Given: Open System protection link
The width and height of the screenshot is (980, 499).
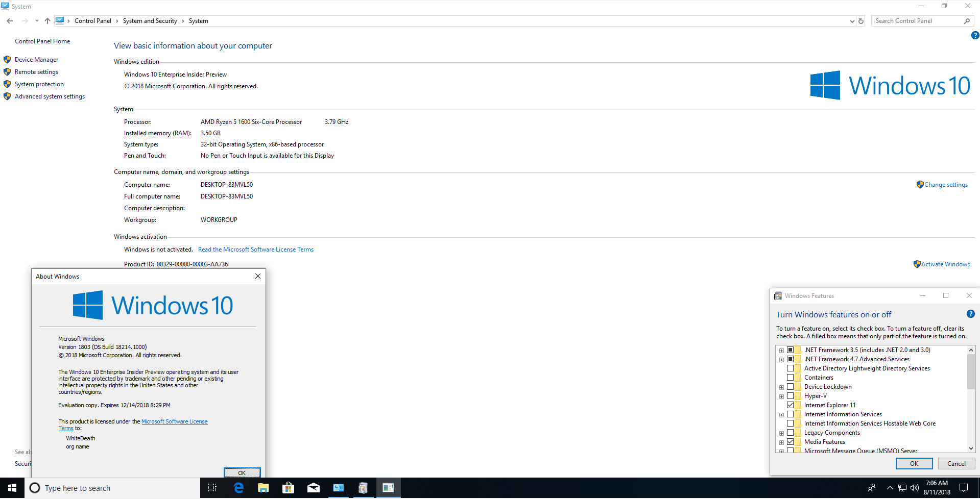Looking at the screenshot, I should (x=39, y=84).
